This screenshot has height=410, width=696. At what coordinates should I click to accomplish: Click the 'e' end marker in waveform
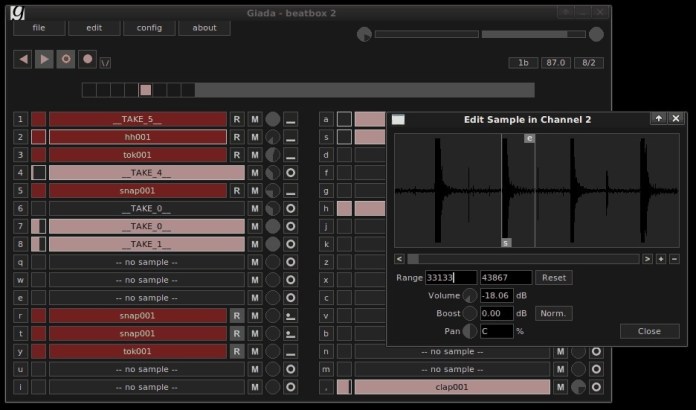tap(529, 138)
